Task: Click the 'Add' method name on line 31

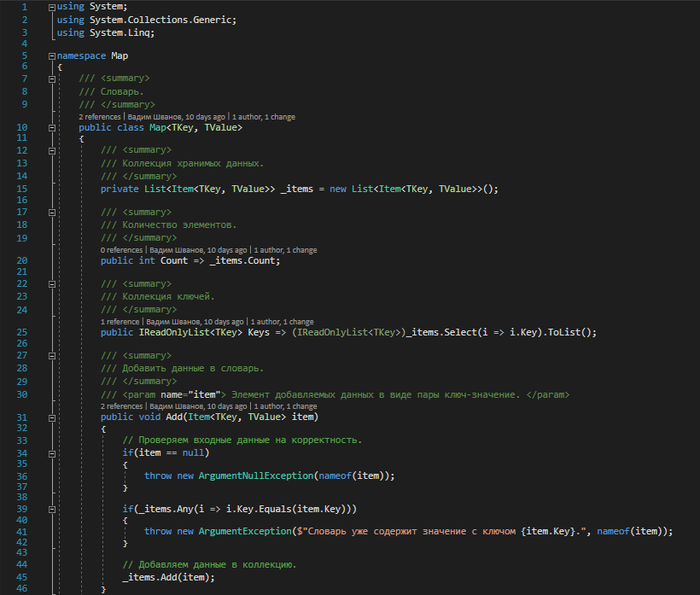Action: point(174,417)
